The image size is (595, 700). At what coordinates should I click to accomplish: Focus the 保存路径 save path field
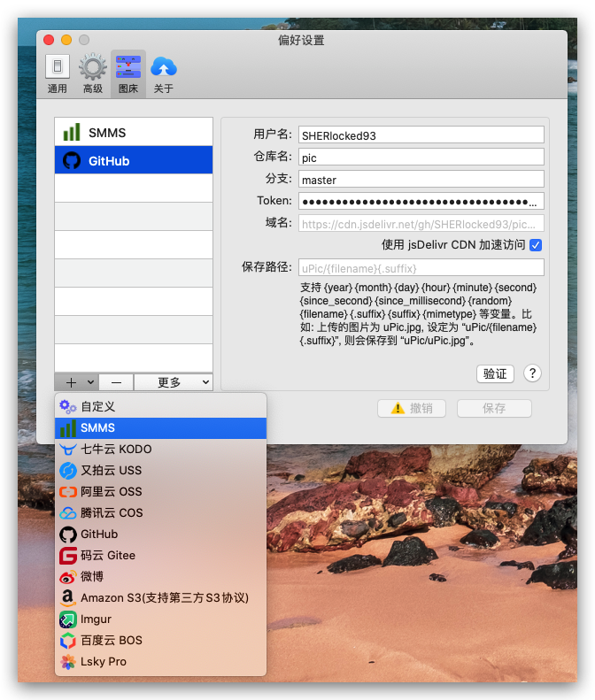coord(421,268)
